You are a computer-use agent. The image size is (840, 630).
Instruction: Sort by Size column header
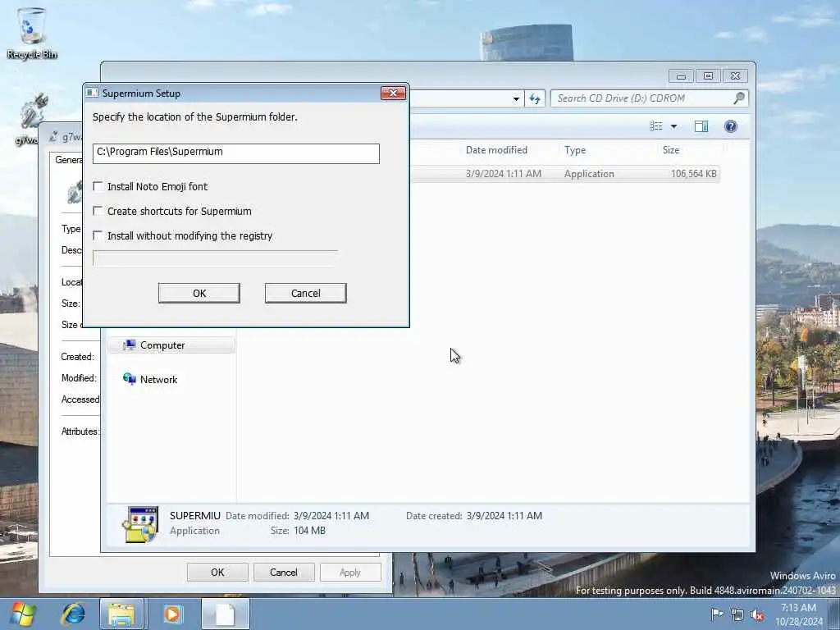tap(671, 150)
